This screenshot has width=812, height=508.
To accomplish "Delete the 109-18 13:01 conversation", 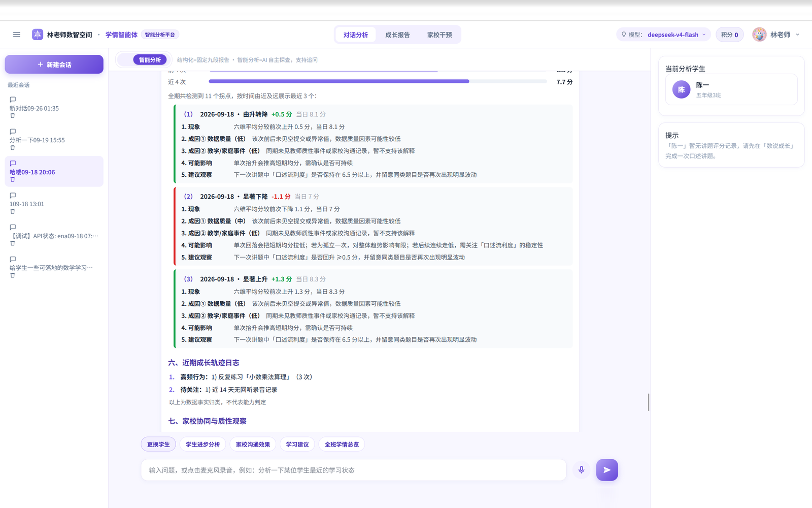I will point(13,212).
